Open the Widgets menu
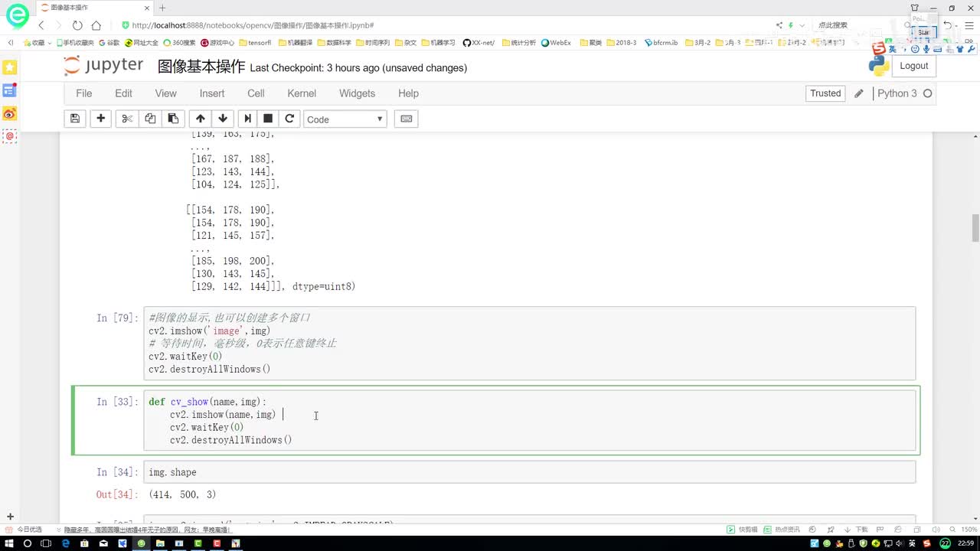Screen dimensions: 980x551 coord(358,93)
